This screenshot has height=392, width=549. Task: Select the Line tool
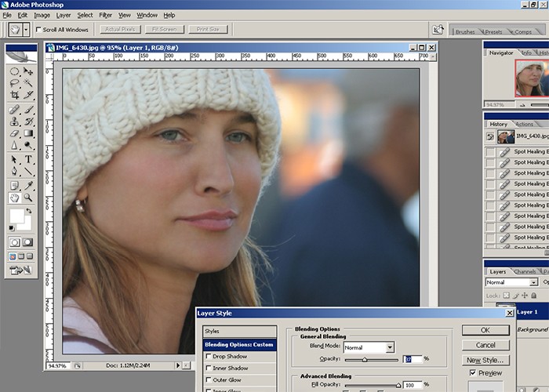click(28, 171)
